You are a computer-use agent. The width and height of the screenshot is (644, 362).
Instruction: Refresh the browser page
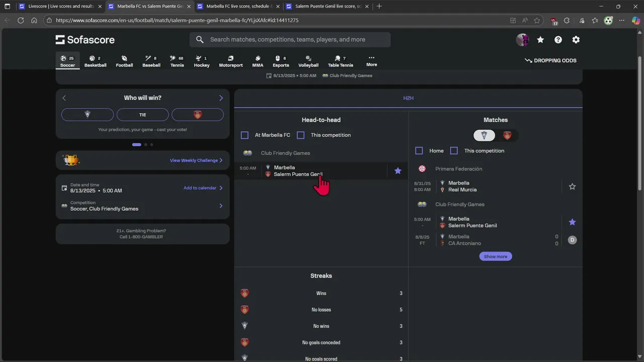pyautogui.click(x=21, y=21)
